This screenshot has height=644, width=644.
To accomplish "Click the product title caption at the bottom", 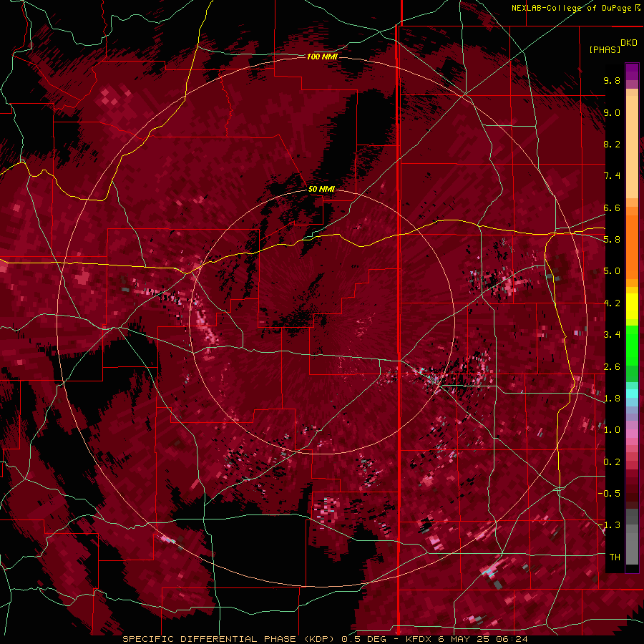I will click(325, 639).
